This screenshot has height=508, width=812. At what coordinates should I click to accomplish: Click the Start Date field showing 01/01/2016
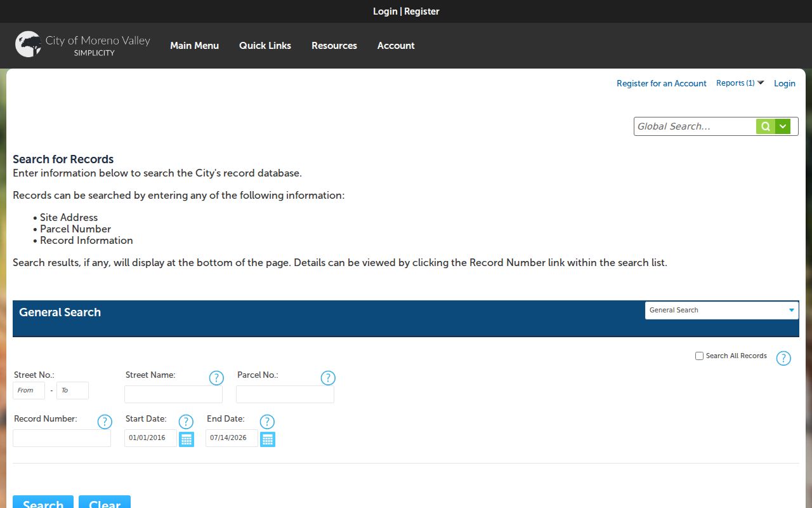150,438
